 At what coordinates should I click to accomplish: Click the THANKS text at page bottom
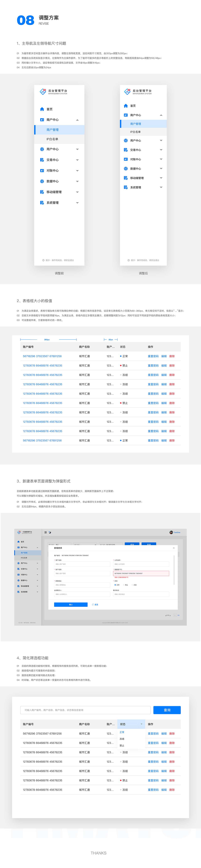click(98, 853)
